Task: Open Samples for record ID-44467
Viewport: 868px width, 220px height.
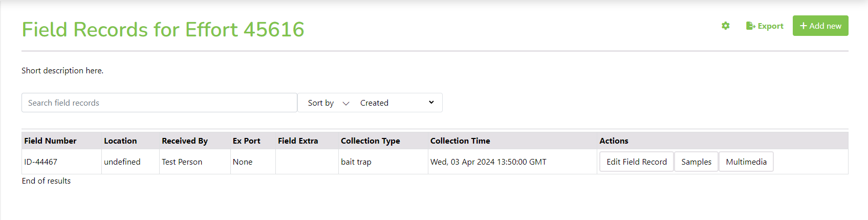Action: click(696, 162)
